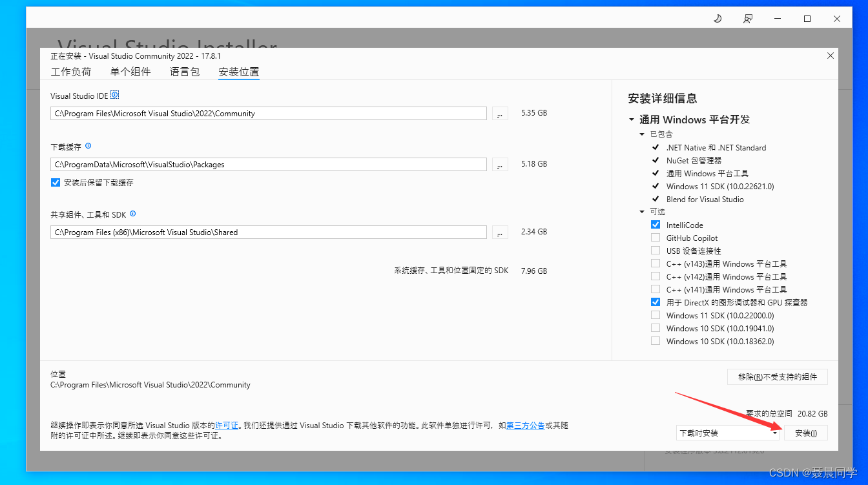Viewport: 868px width, 485px height.
Task: Enable C++ (v141) 通用 Windows 平台工具
Action: click(656, 289)
